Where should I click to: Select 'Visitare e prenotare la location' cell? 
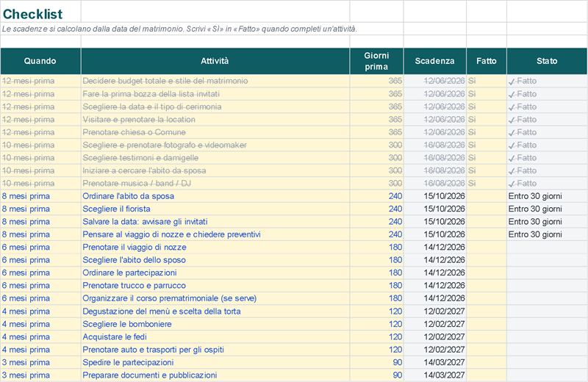(x=215, y=119)
